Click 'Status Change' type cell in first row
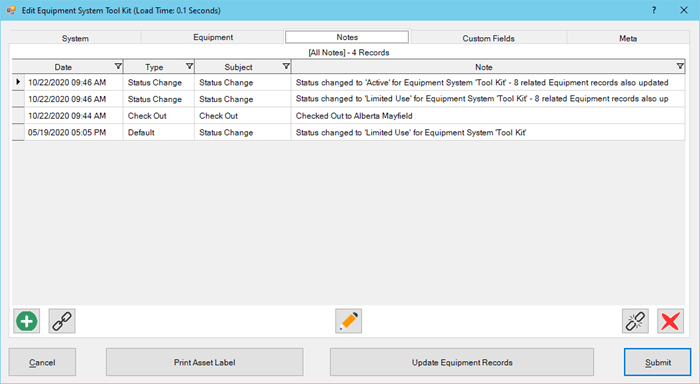Viewport: 700px width, 384px height. 158,82
